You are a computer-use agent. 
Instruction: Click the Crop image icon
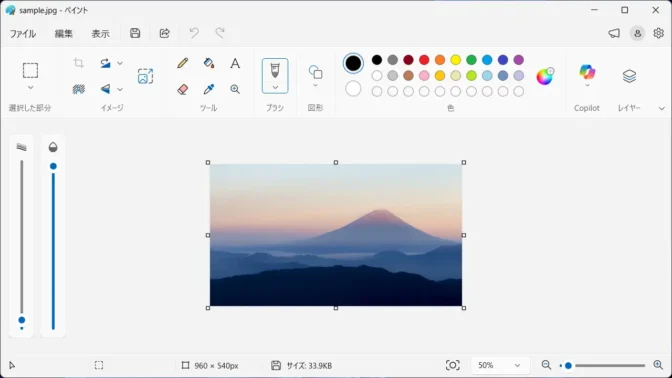tap(78, 63)
